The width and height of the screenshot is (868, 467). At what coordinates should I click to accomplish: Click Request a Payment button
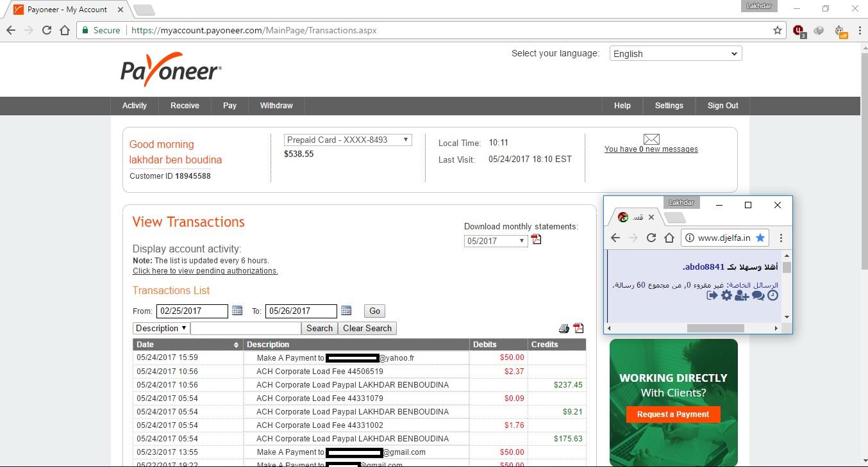tap(673, 414)
